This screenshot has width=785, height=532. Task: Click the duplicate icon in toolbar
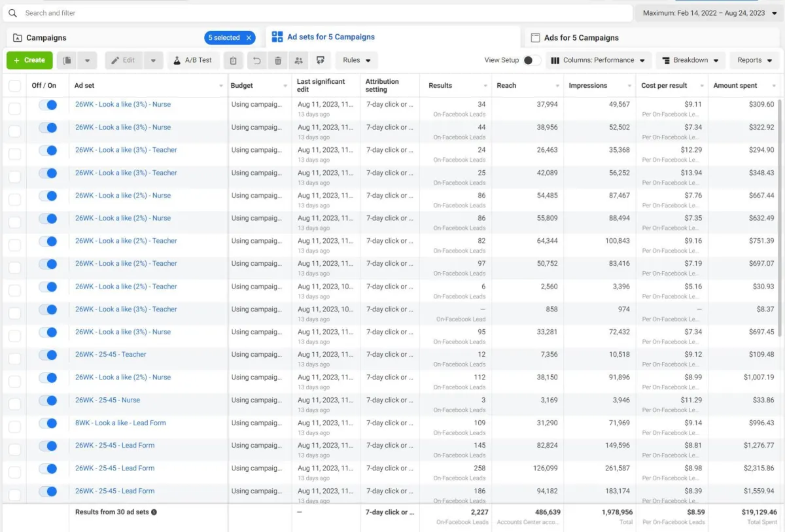click(67, 60)
